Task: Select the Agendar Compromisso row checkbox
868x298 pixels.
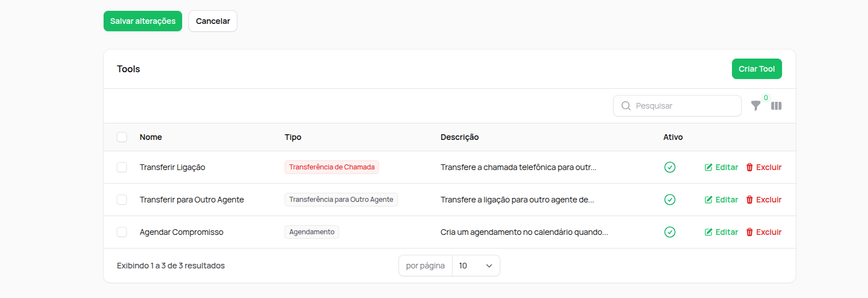Action: (x=122, y=232)
